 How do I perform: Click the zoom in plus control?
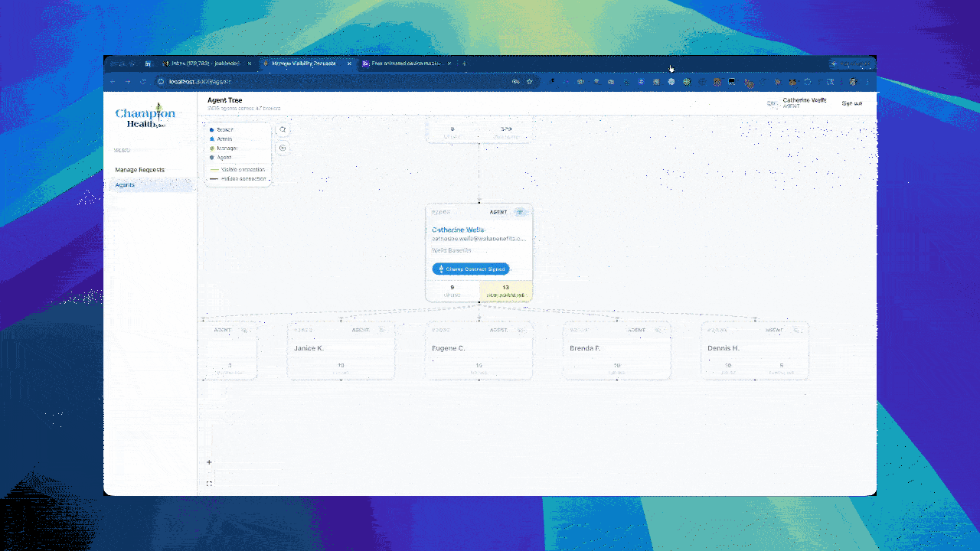click(209, 462)
